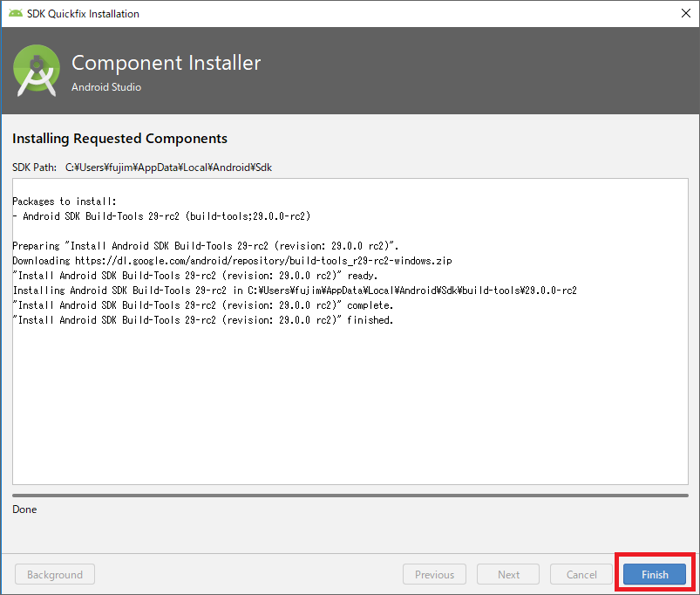Click the 'Installing Android SDK Build-Tools' path line

[295, 291]
